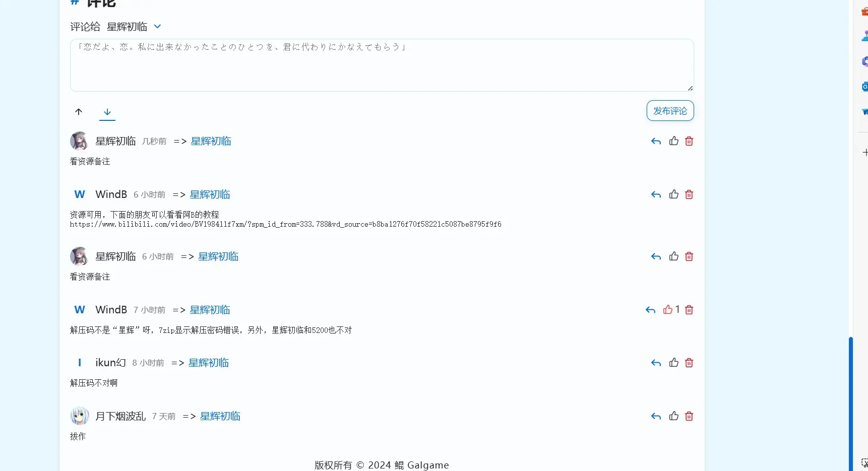Open 星辉初临 link in the 几秒前 comment
The width and height of the screenshot is (868, 471).
(211, 142)
